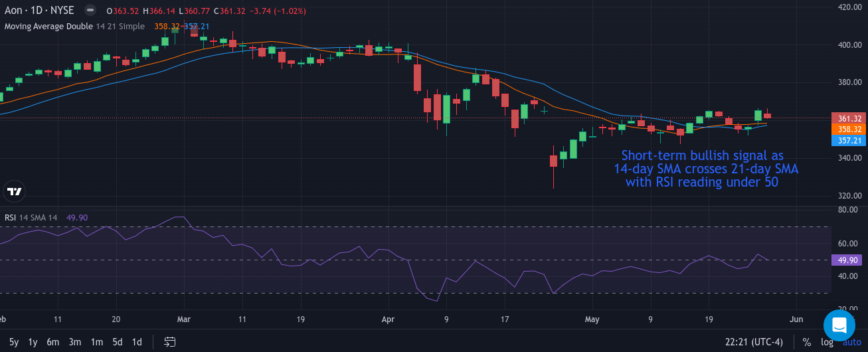Click the 380.00 price axis label
The width and height of the screenshot is (868, 352).
click(849, 82)
